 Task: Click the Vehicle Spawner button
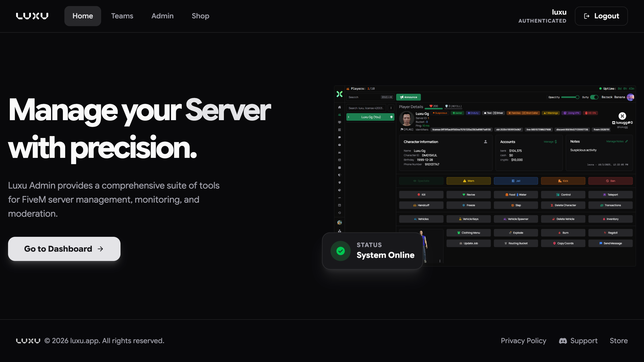[x=516, y=219]
